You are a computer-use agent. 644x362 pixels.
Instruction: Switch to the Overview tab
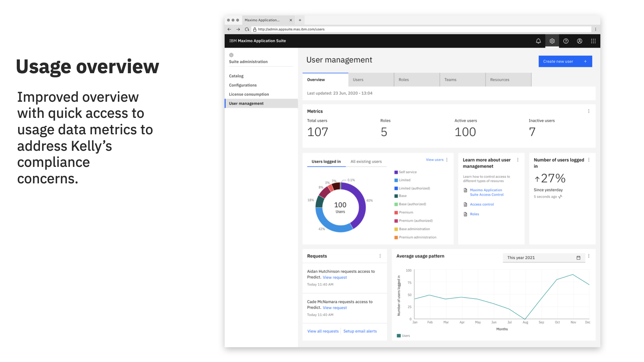click(325, 80)
